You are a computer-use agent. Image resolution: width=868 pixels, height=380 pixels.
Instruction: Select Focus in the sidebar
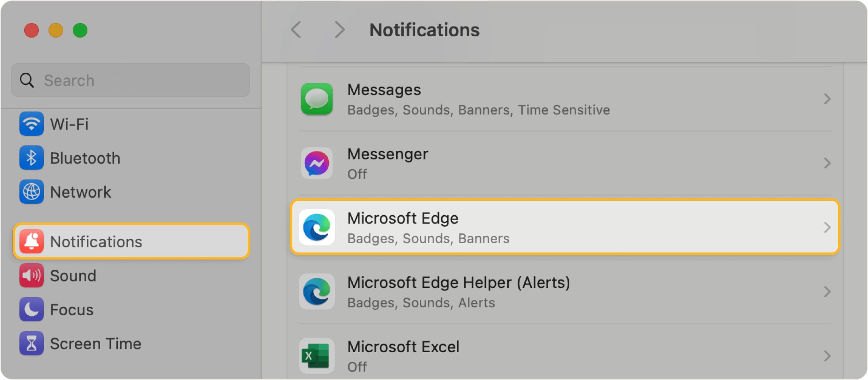71,310
